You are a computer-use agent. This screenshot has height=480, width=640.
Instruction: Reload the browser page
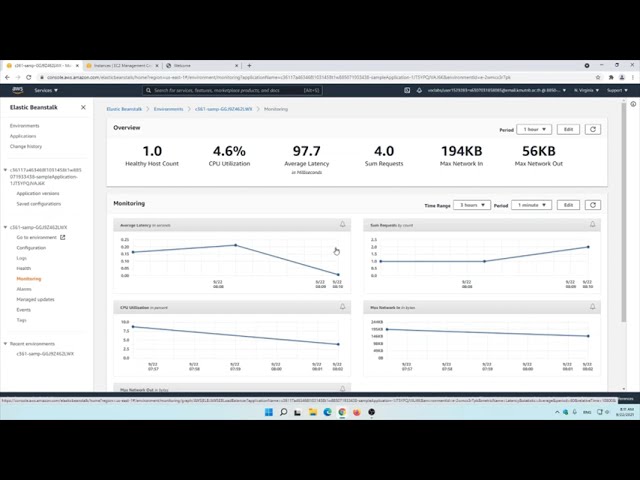click(29, 77)
